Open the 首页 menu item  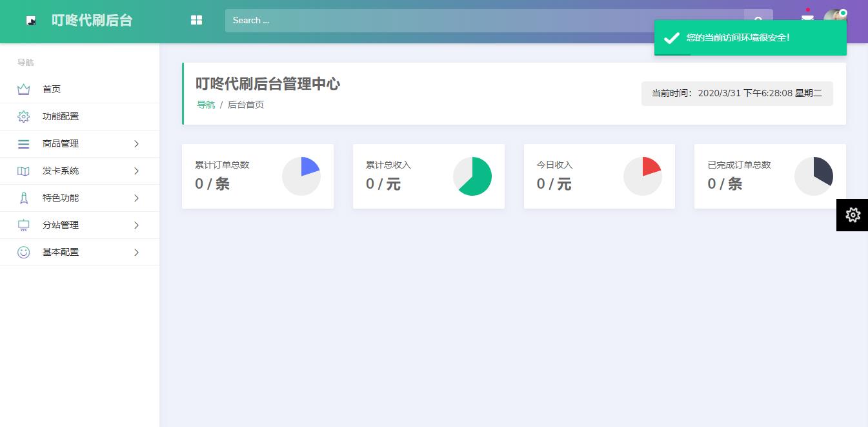point(51,89)
